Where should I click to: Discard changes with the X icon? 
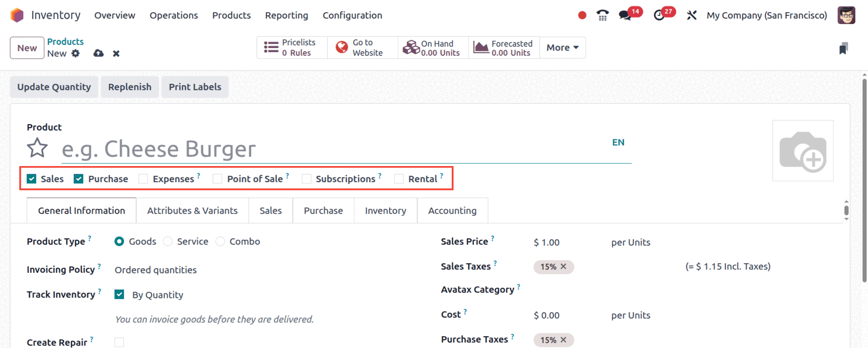(116, 54)
